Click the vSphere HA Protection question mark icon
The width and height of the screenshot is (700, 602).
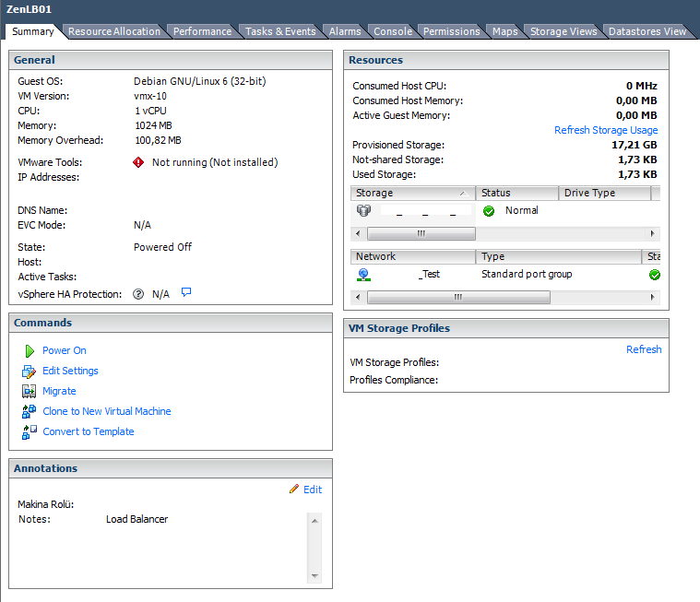[138, 294]
